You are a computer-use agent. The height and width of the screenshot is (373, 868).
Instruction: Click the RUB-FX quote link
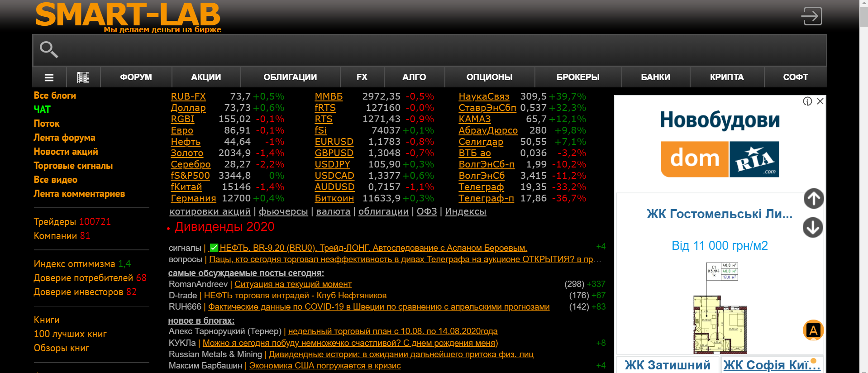(188, 96)
